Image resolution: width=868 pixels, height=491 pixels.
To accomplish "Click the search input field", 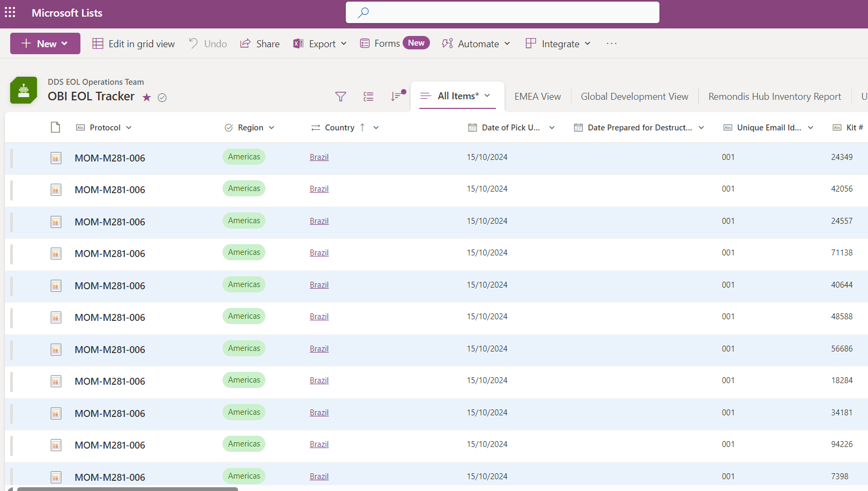I will click(x=502, y=12).
